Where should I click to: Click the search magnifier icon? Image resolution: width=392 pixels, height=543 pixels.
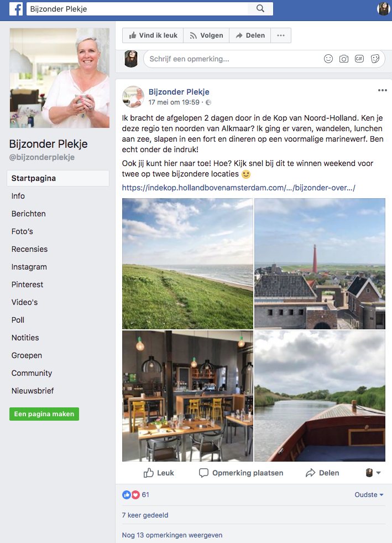[x=260, y=9]
